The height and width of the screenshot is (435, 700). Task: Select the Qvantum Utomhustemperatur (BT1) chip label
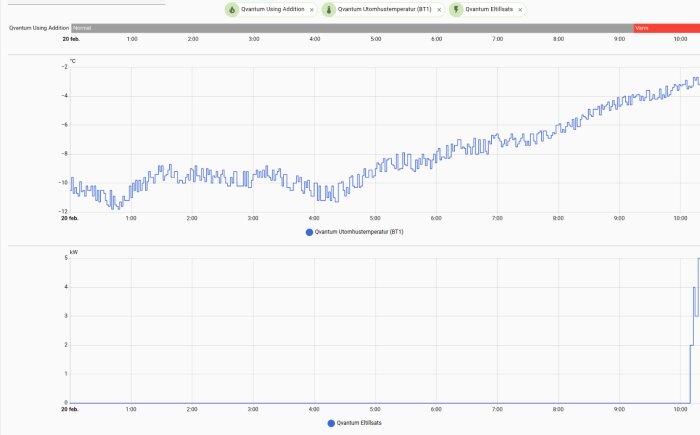(x=384, y=9)
